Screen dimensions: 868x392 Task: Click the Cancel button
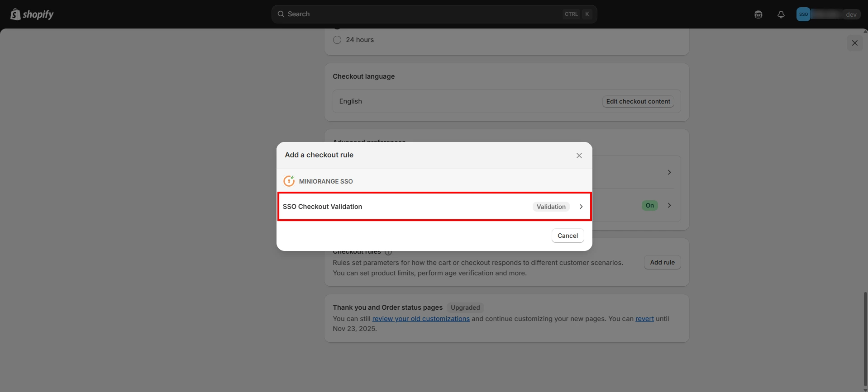pyautogui.click(x=568, y=236)
